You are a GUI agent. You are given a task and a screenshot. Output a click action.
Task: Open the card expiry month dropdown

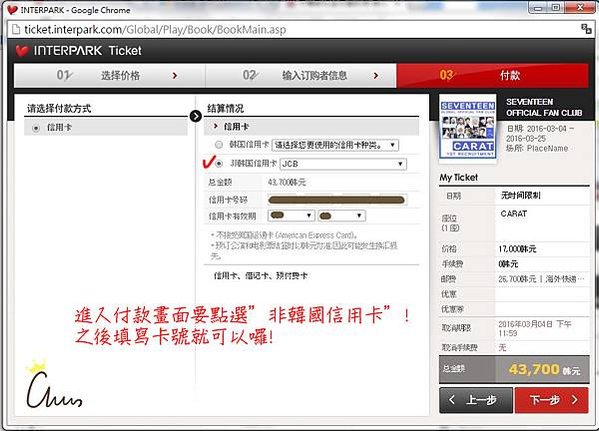(x=291, y=216)
